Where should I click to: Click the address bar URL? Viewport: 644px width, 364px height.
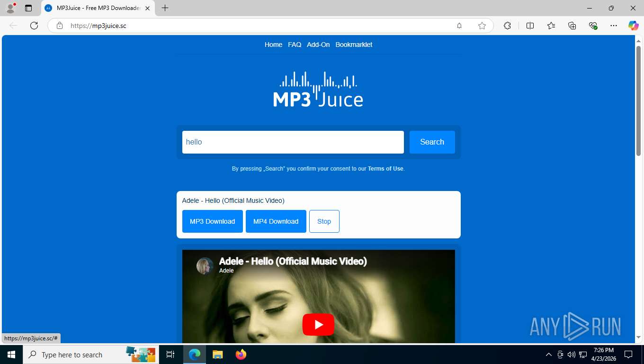tap(98, 26)
